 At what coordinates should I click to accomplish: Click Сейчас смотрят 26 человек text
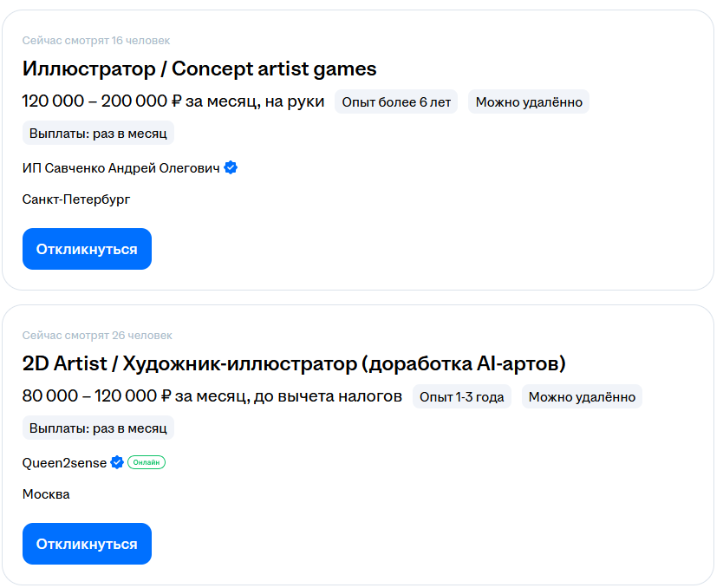pos(96,335)
